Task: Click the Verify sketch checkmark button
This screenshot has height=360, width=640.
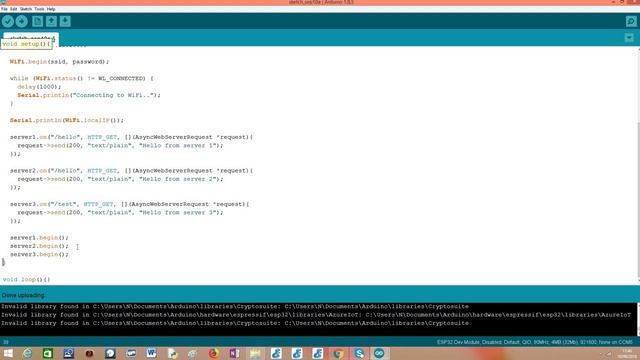Action: tap(8, 21)
